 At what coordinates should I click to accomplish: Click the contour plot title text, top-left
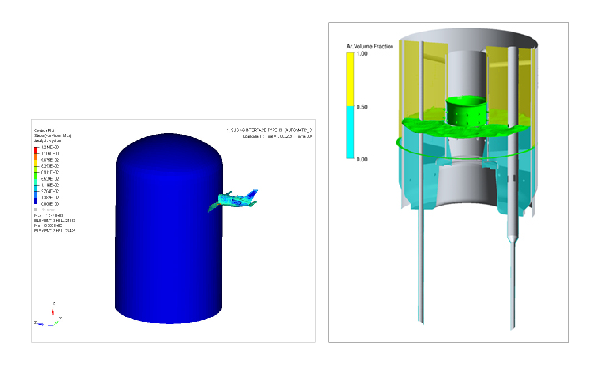52,136
